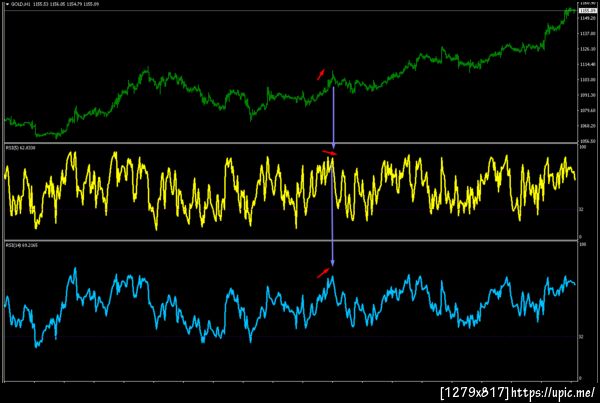Click the 32 level label in blue RSI panel
The height and width of the screenshot is (403, 600).
click(581, 337)
